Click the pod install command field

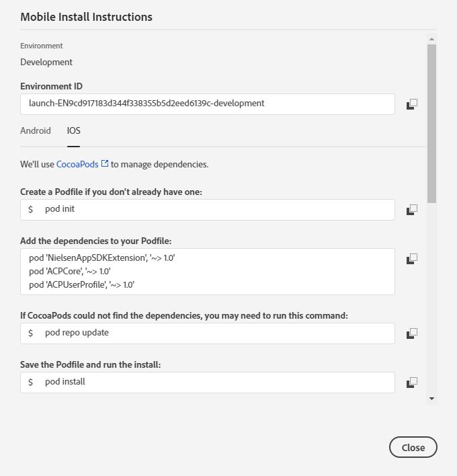tap(208, 383)
